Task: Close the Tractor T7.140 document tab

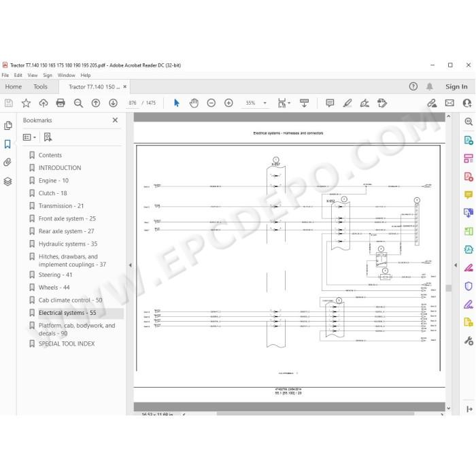Action: coord(124,86)
